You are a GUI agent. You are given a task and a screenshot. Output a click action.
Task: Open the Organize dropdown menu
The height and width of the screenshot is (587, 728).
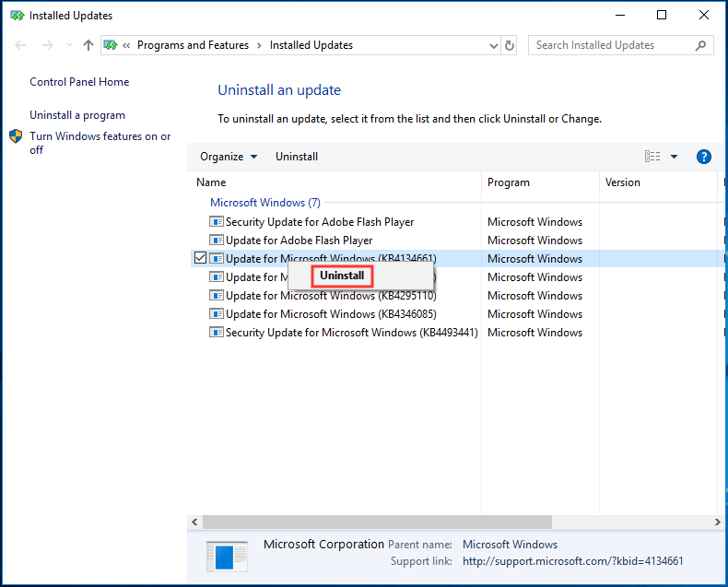(229, 157)
